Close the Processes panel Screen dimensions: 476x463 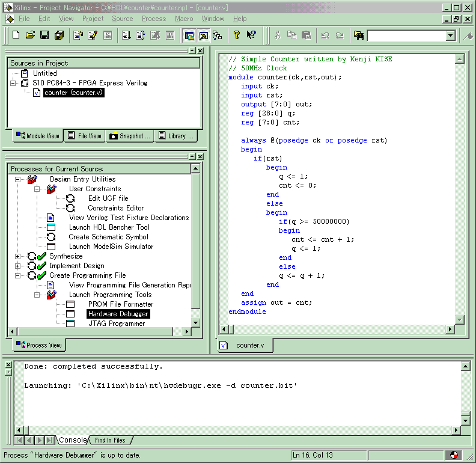pos(200,156)
